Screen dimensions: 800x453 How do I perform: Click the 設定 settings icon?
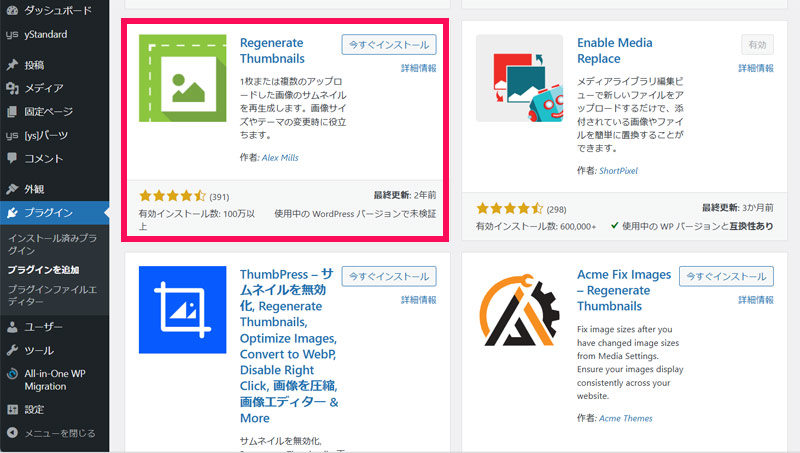pyautogui.click(x=12, y=410)
